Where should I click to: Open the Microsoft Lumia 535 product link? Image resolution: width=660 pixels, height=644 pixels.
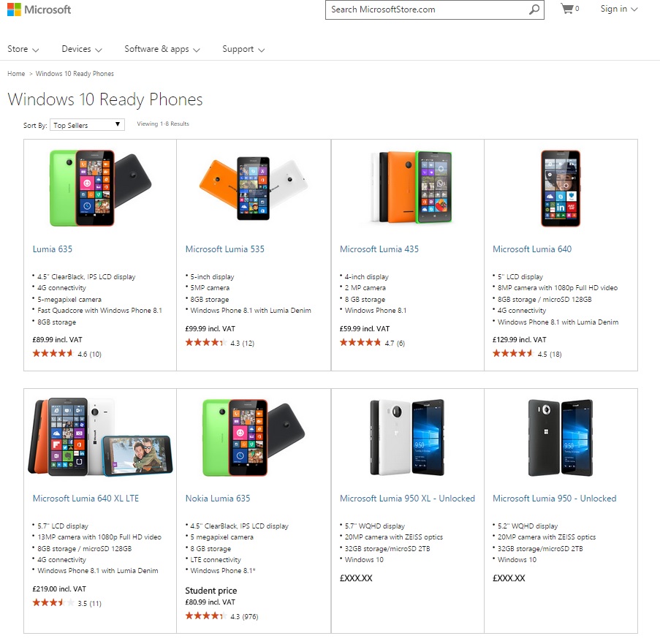tap(225, 249)
